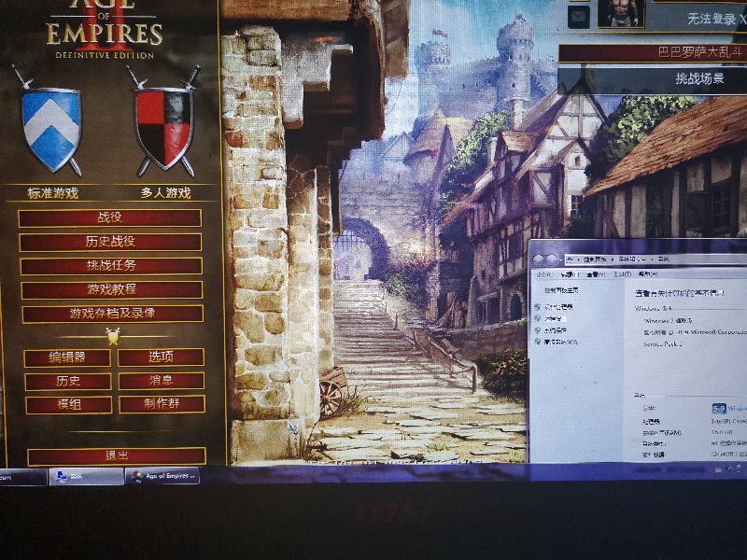
Task: Click the player avatar portrait
Action: pyautogui.click(x=620, y=13)
